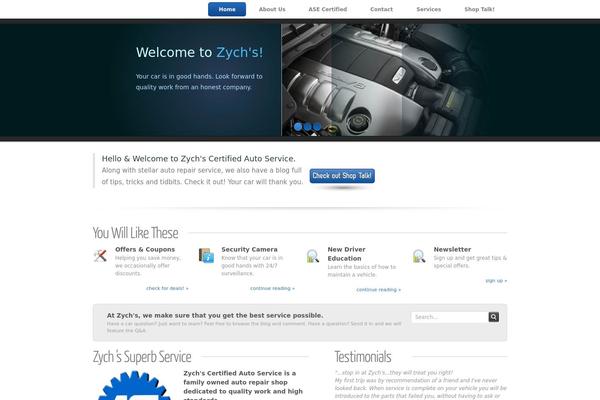This screenshot has height=400, width=600.
Task: Open the Contact menu item
Action: 381,9
